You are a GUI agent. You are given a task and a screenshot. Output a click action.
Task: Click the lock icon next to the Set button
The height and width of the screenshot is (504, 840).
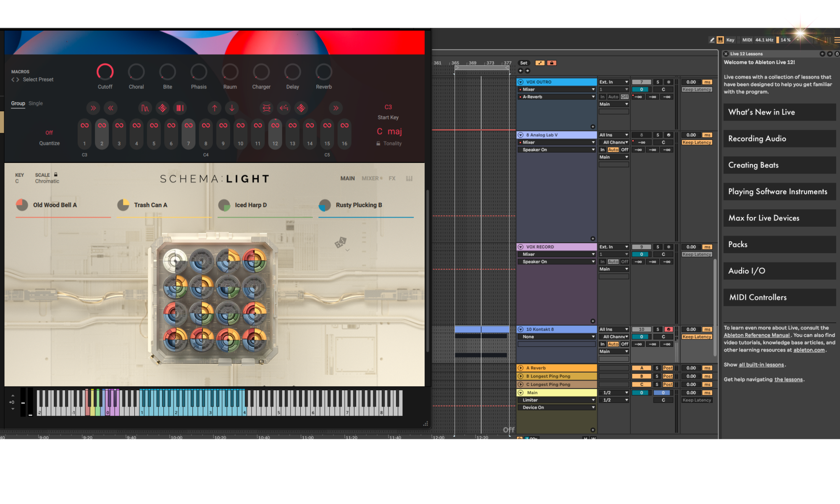pyautogui.click(x=551, y=63)
